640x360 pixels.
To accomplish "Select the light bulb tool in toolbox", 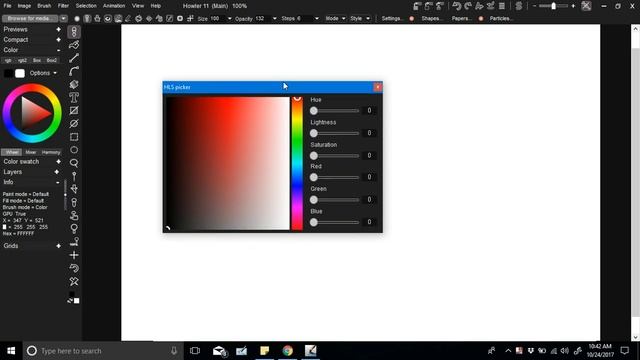I will click(x=74, y=229).
